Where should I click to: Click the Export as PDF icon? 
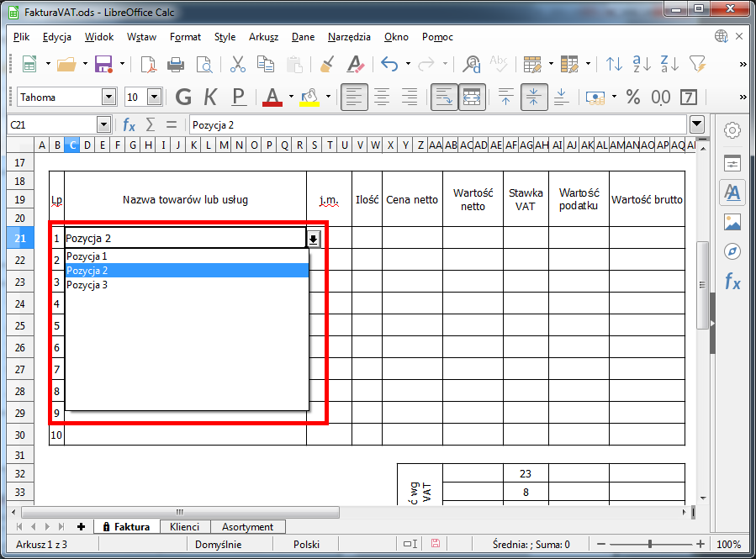click(149, 64)
